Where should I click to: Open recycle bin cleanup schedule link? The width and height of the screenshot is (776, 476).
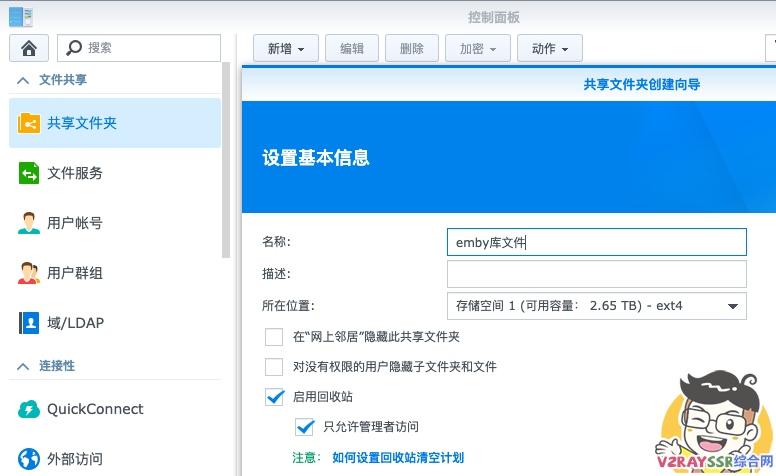pyautogui.click(x=397, y=457)
